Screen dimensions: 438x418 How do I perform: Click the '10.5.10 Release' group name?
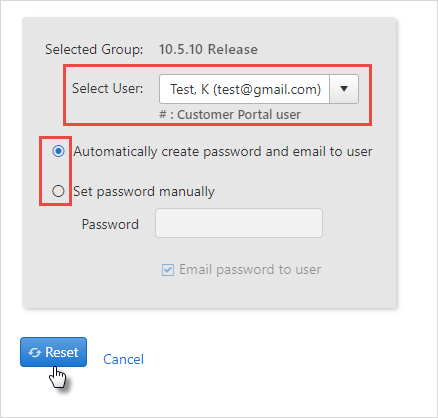pyautogui.click(x=208, y=49)
